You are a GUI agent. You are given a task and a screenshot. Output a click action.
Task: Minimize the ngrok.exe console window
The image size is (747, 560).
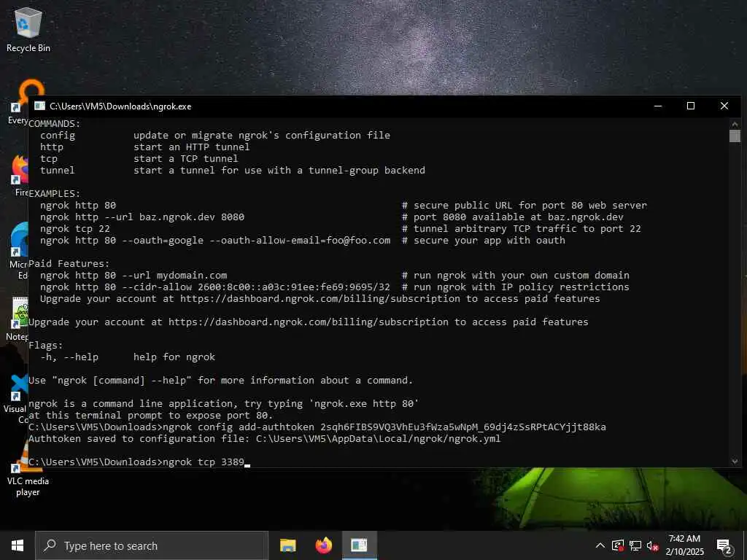point(658,106)
